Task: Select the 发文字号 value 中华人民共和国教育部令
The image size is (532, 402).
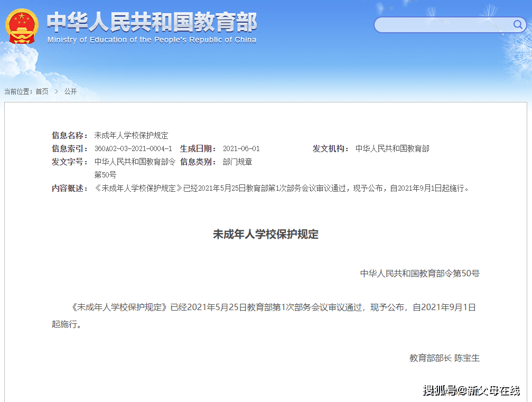Action: pos(135,162)
